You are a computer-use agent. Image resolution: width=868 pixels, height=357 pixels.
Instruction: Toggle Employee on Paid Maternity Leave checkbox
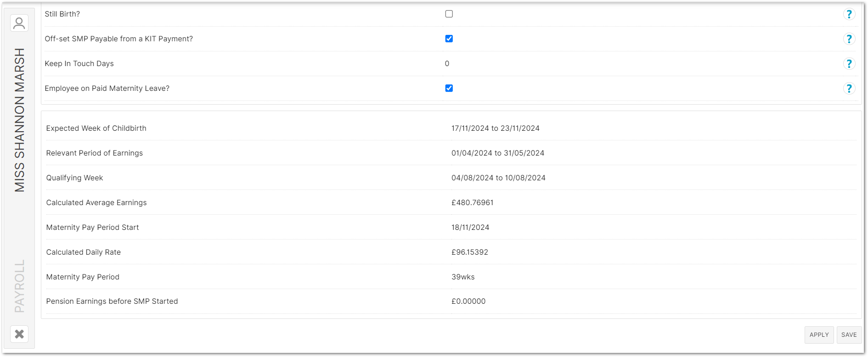point(449,89)
